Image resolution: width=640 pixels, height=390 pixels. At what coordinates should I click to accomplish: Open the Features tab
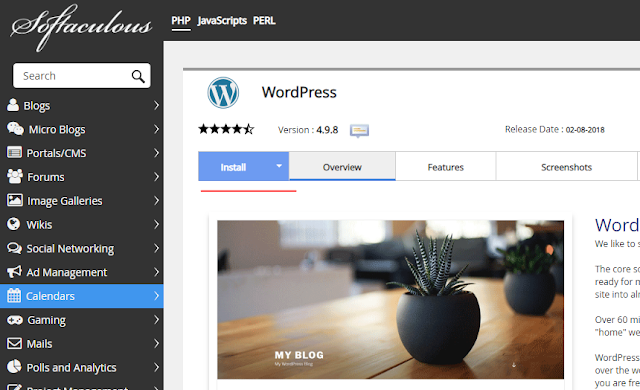pyautogui.click(x=446, y=166)
